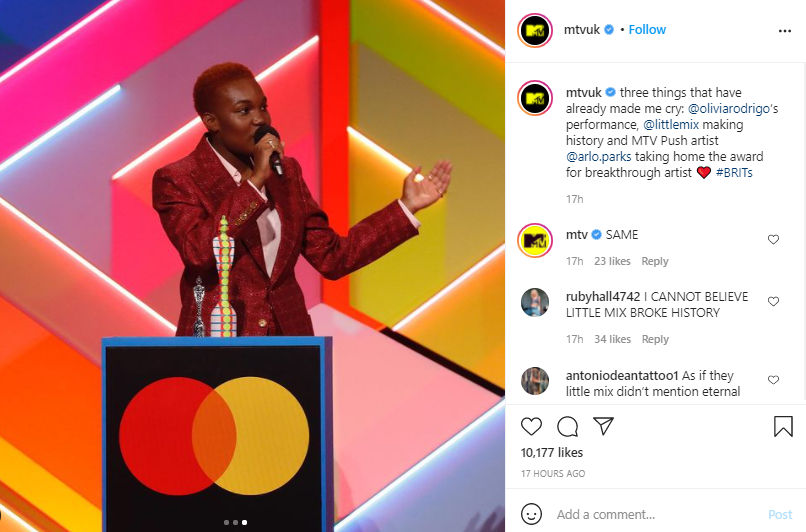806x532 pixels.
Task: Jump to first carousel dot indicator
Action: [x=226, y=522]
